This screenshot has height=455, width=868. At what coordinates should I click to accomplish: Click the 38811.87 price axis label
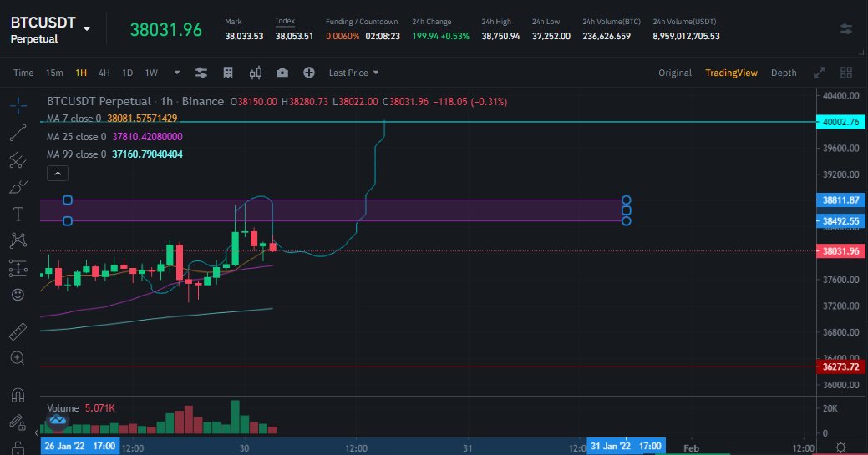[840, 200]
